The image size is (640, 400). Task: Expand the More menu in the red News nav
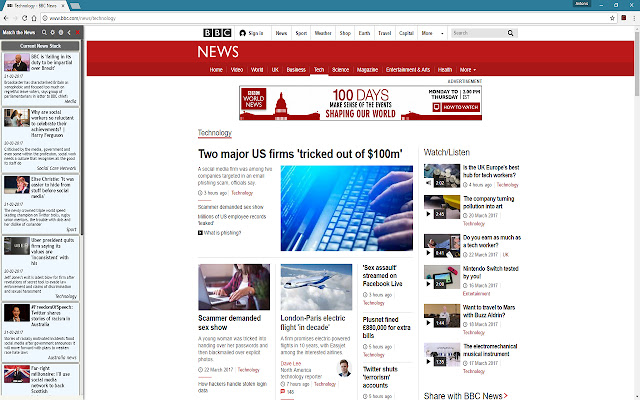tap(468, 70)
